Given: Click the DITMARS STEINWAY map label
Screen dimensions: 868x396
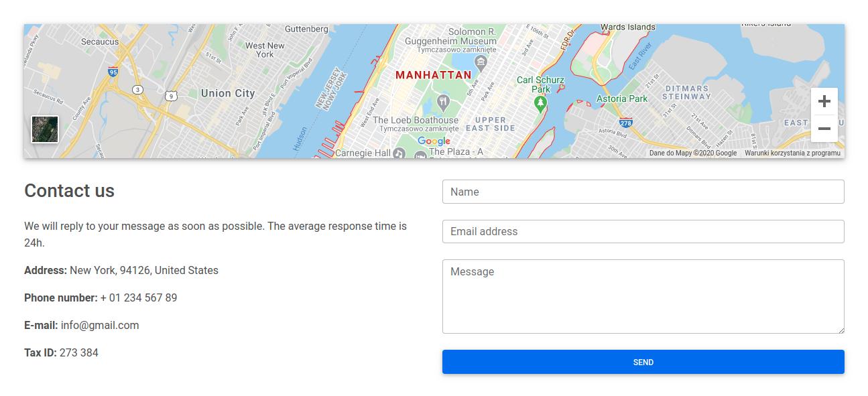Looking at the screenshot, I should point(686,92).
